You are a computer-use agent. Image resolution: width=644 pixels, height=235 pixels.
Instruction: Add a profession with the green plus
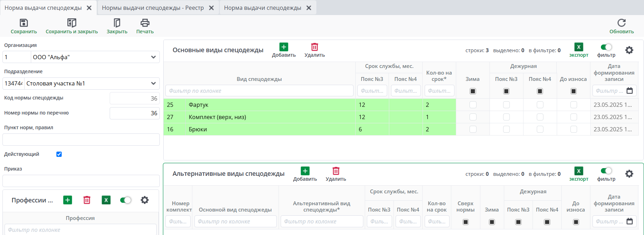pos(68,200)
